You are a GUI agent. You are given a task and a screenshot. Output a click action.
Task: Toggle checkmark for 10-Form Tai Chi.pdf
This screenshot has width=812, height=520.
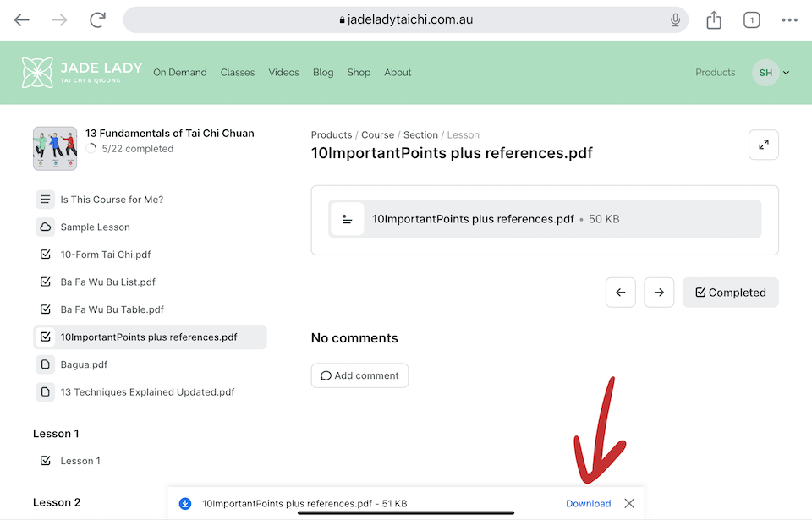(x=46, y=255)
